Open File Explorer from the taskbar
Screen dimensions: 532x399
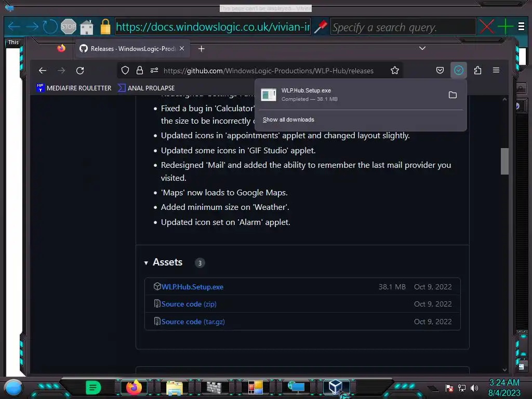[x=175, y=388]
